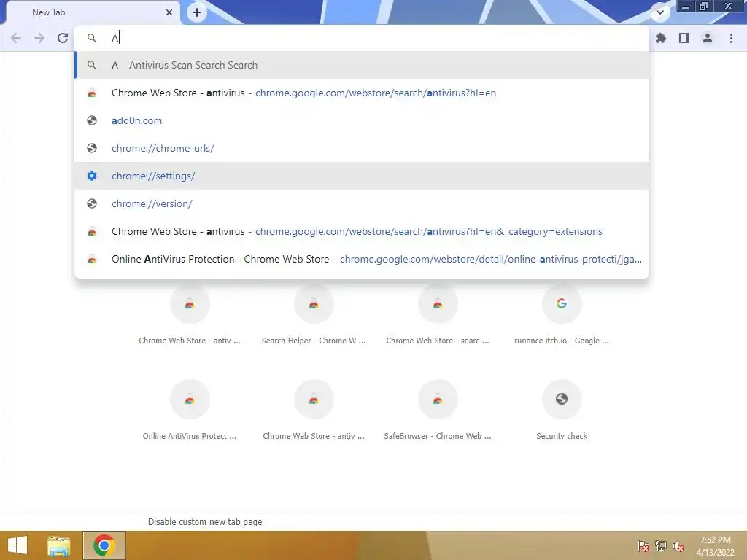Close the New Tab tab
The height and width of the screenshot is (560, 747).
pos(169,12)
